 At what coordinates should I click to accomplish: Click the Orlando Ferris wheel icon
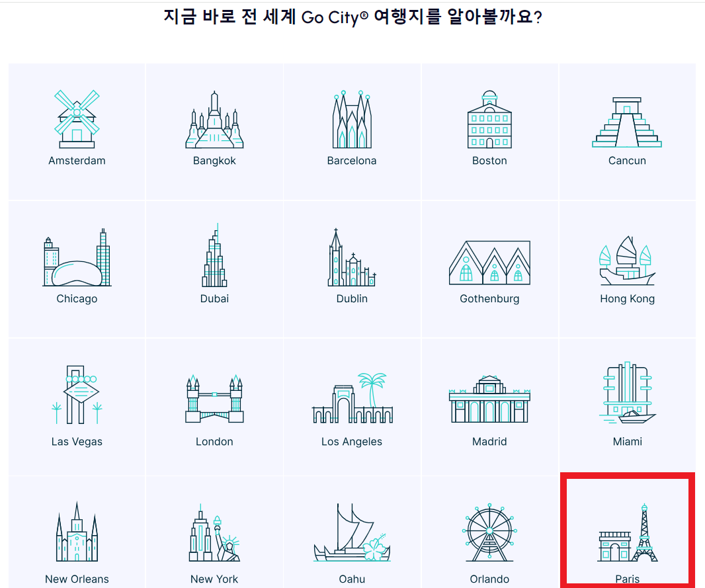489,535
